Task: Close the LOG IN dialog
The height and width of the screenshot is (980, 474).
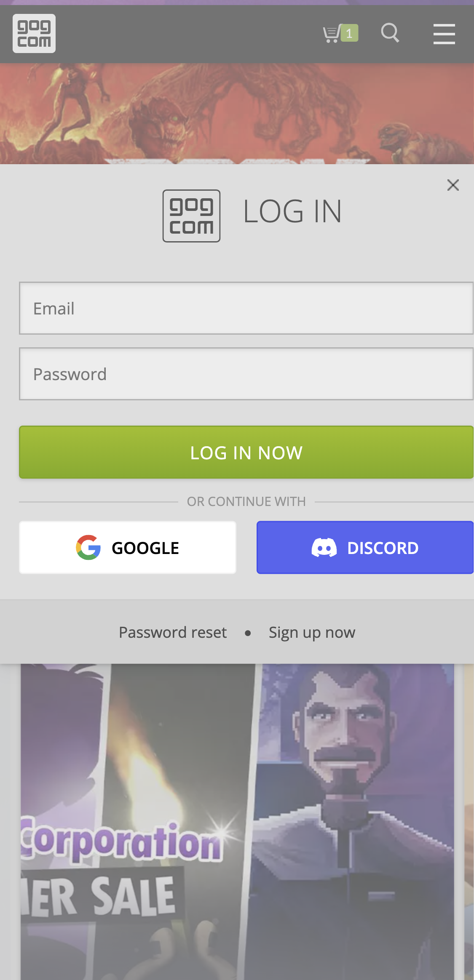Action: (453, 185)
